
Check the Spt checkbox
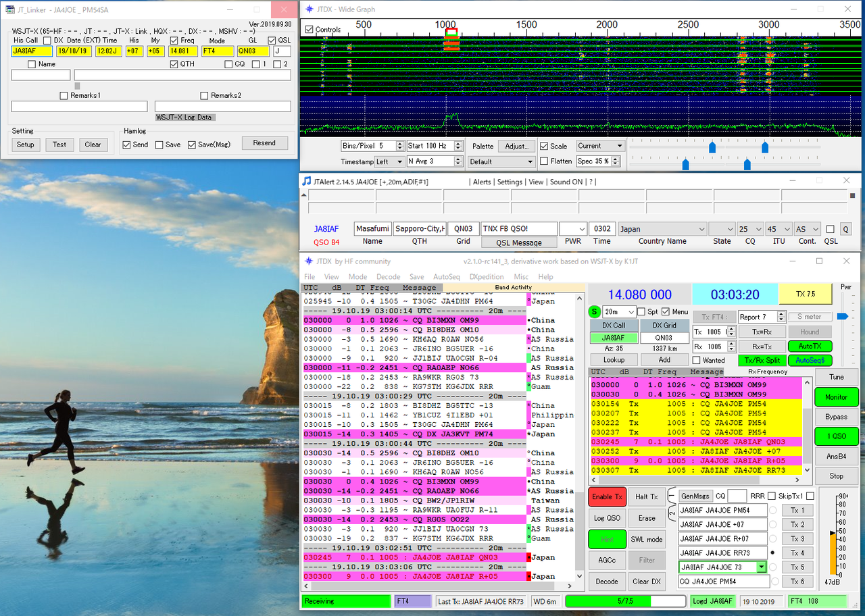pyautogui.click(x=642, y=312)
